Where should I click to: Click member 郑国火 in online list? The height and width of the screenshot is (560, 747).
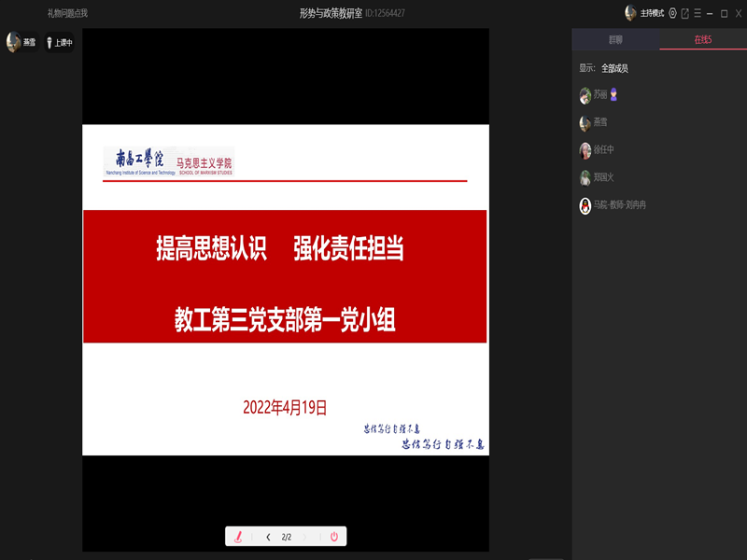pyautogui.click(x=603, y=177)
